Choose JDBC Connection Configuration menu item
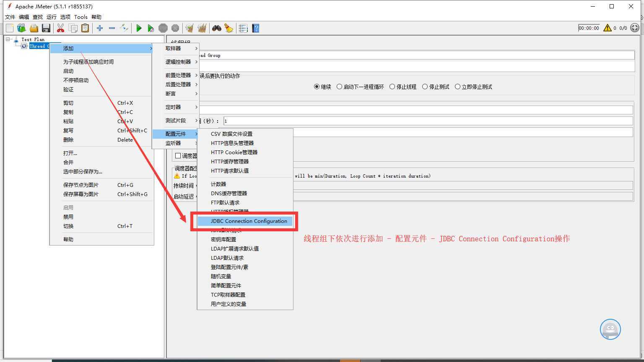The image size is (644, 362). [245, 221]
